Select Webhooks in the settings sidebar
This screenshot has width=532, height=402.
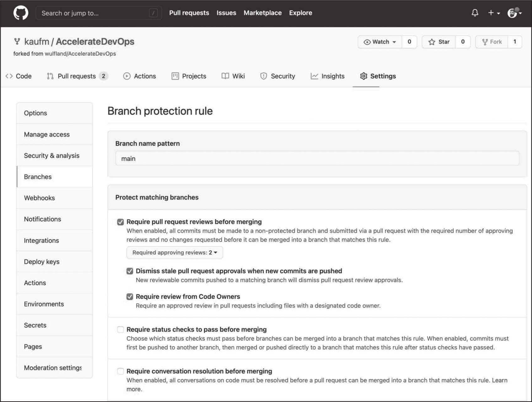(40, 198)
